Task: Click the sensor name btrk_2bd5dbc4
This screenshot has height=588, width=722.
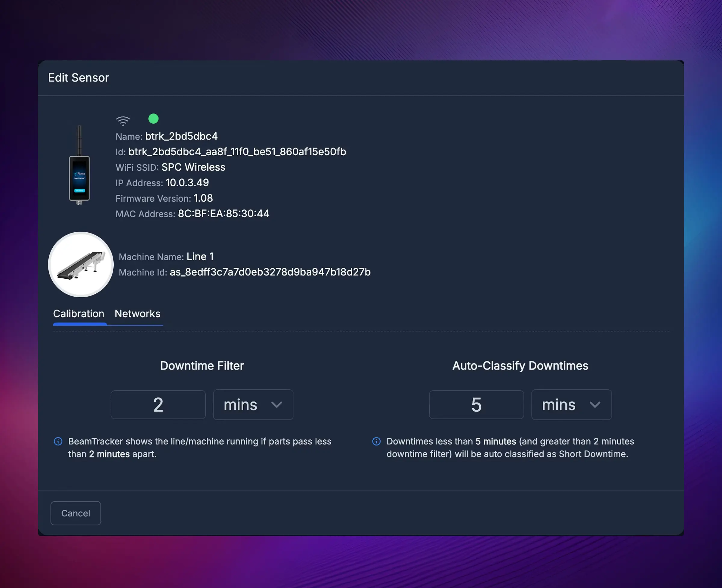Action: tap(181, 136)
